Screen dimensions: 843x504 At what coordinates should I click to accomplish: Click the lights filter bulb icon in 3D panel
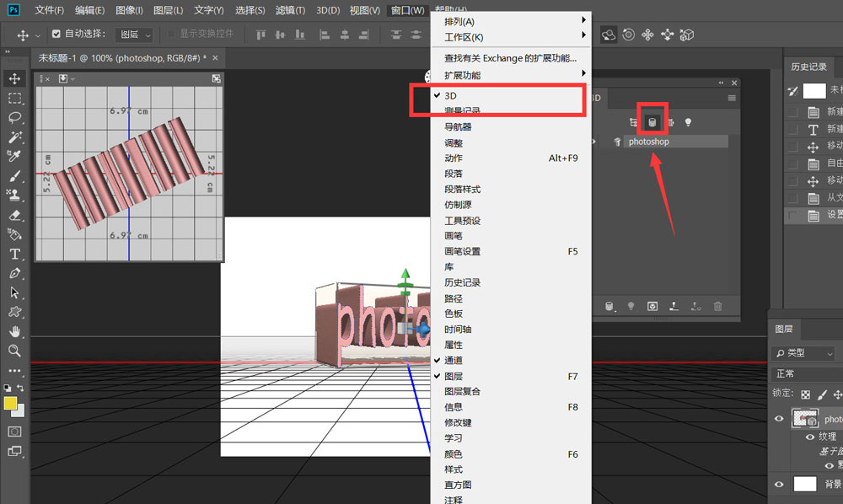click(x=688, y=122)
